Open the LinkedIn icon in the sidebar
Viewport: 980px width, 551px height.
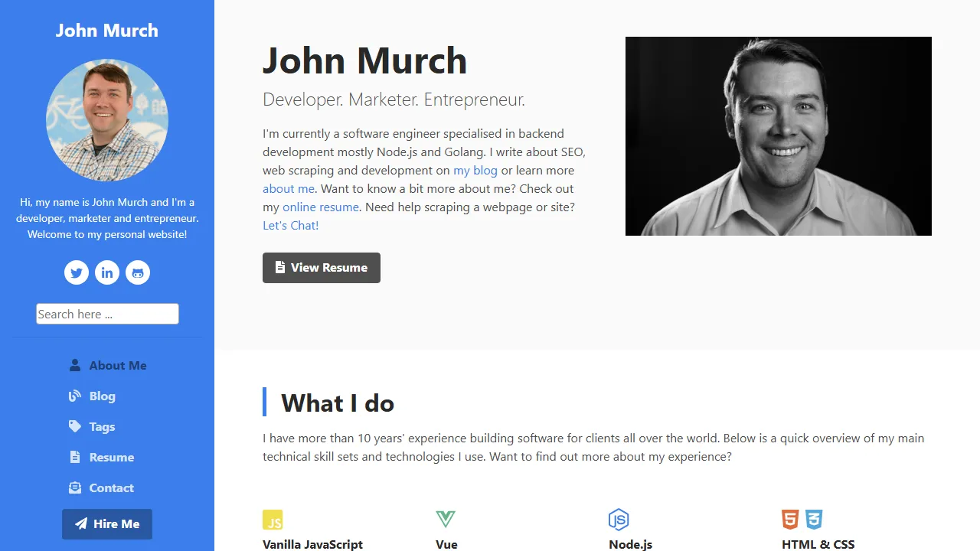pos(107,272)
